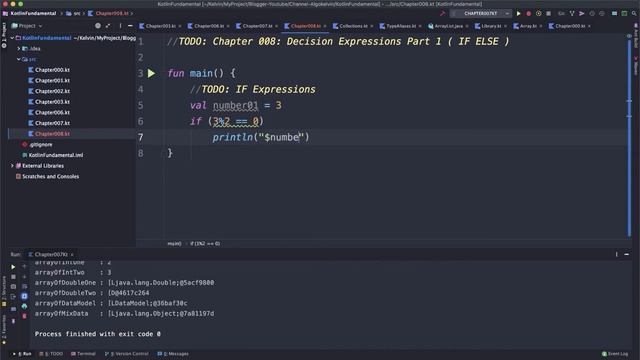Click main() breadcrumb below editor
The image size is (640, 360).
pyautogui.click(x=174, y=244)
